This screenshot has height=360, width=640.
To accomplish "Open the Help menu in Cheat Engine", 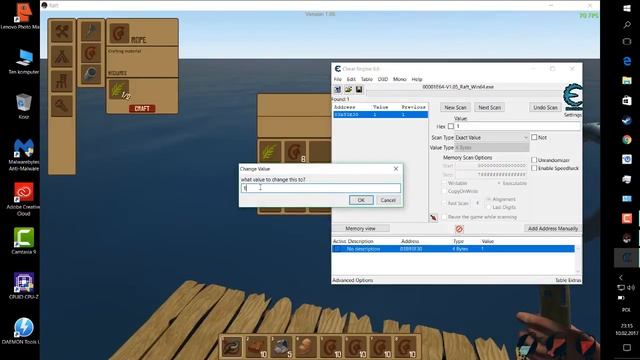I will (417, 79).
